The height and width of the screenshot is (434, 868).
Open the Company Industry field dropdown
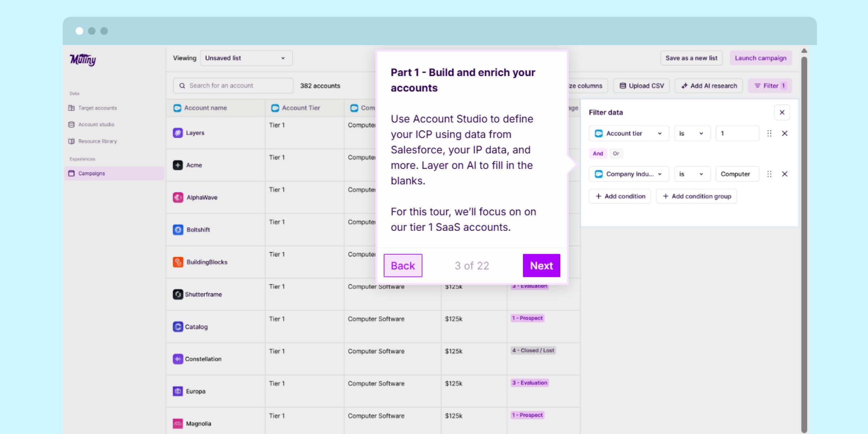point(629,174)
